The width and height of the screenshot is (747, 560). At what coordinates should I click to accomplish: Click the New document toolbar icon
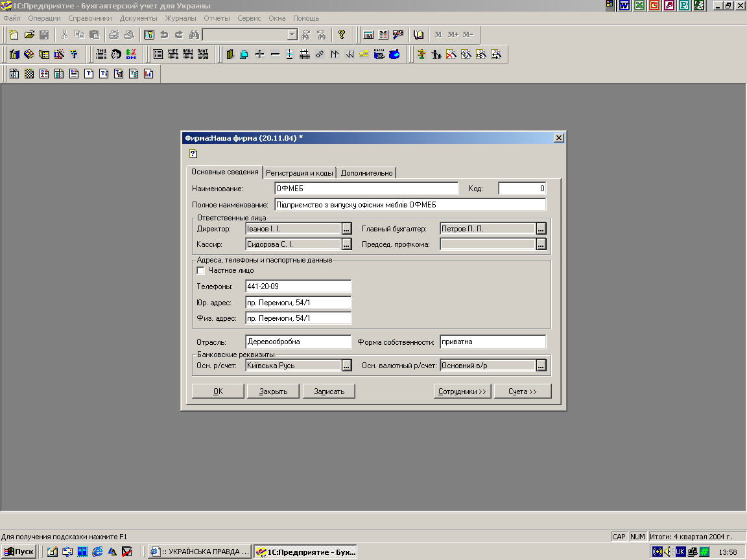tap(14, 35)
